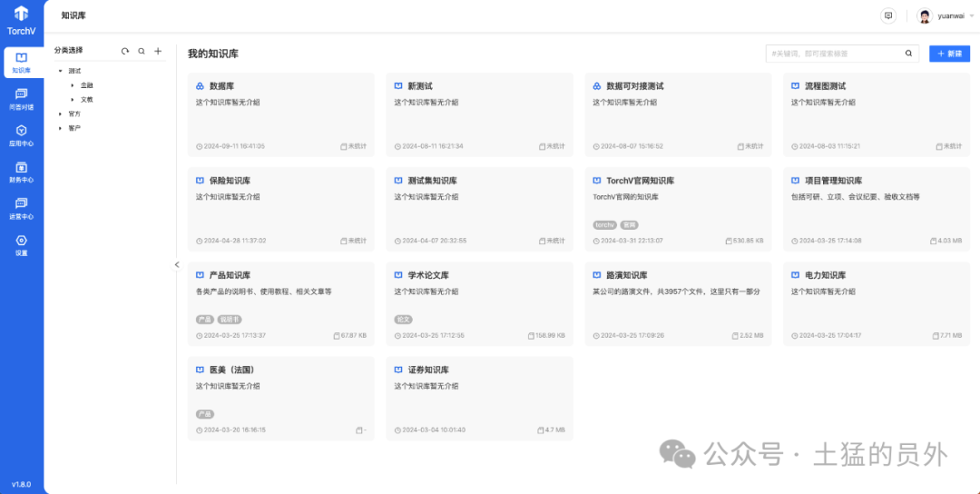Collapse the category panel with the left chevron
Image resolution: width=980 pixels, height=494 pixels.
176,264
